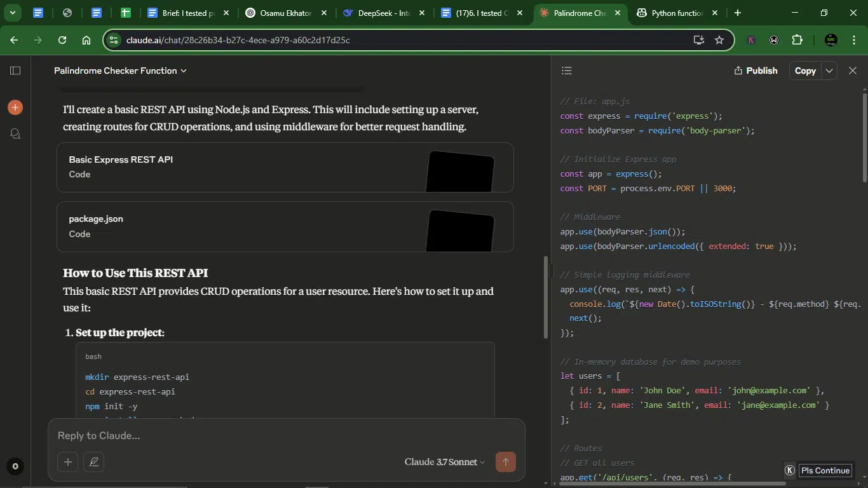Open the user profile avatar in sidebar
The height and width of the screenshot is (488, 868).
[15, 466]
